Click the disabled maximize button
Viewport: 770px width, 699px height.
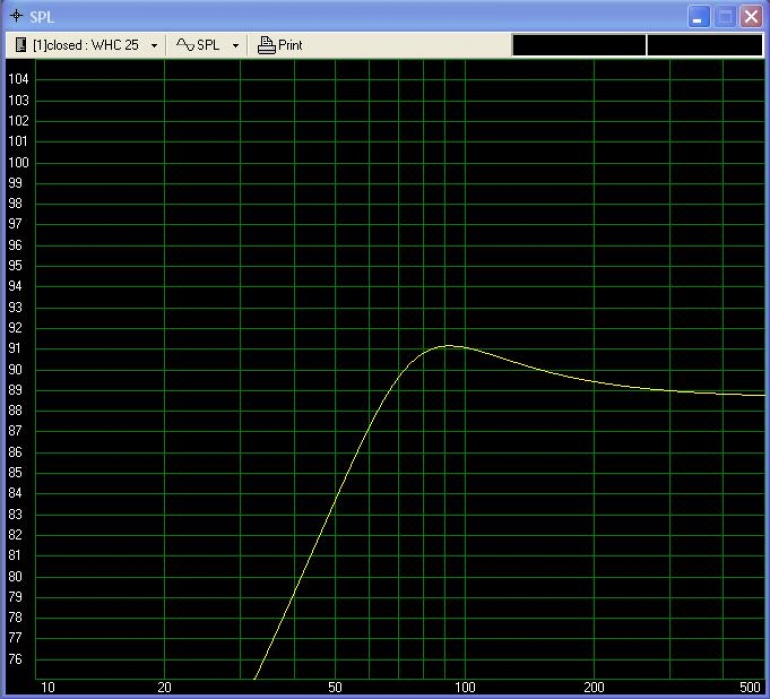725,17
